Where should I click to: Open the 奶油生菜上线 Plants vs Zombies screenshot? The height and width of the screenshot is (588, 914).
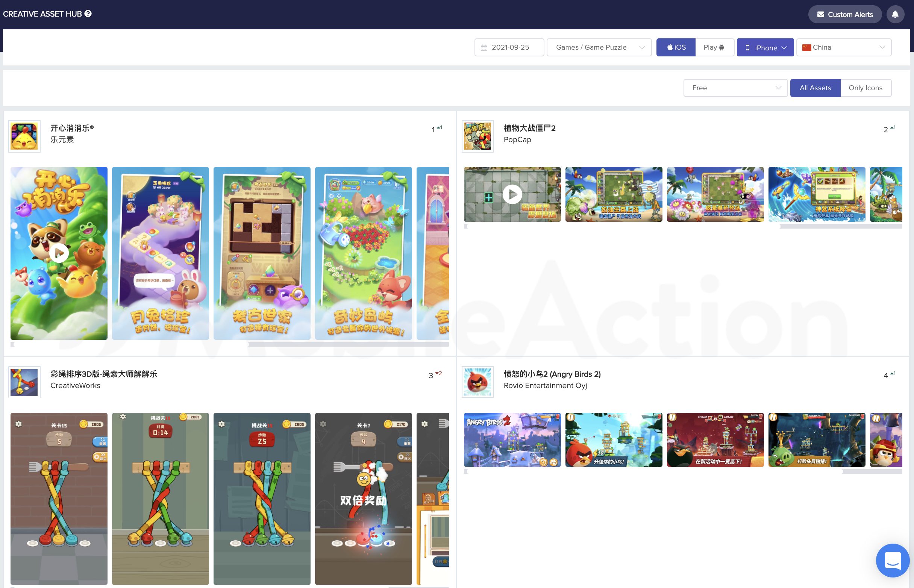click(x=614, y=194)
